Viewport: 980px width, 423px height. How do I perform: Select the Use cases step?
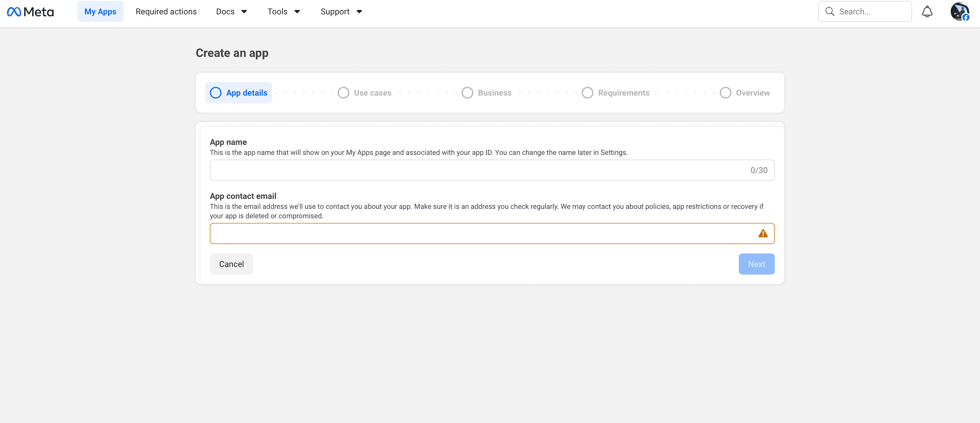[x=343, y=92]
